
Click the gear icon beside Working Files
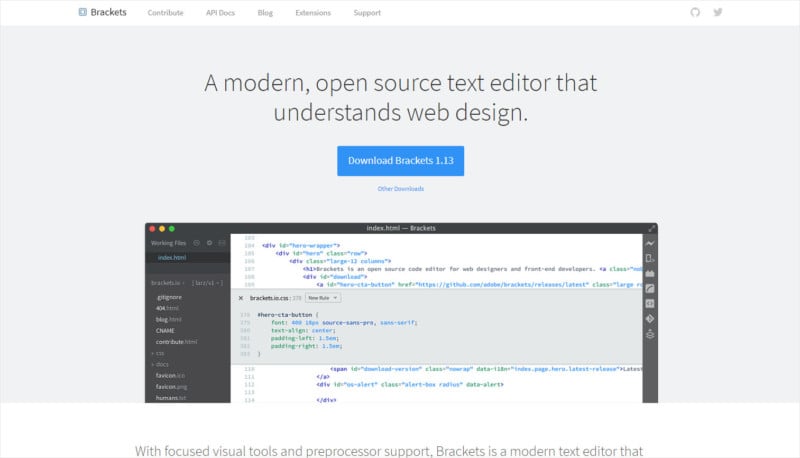[x=209, y=243]
